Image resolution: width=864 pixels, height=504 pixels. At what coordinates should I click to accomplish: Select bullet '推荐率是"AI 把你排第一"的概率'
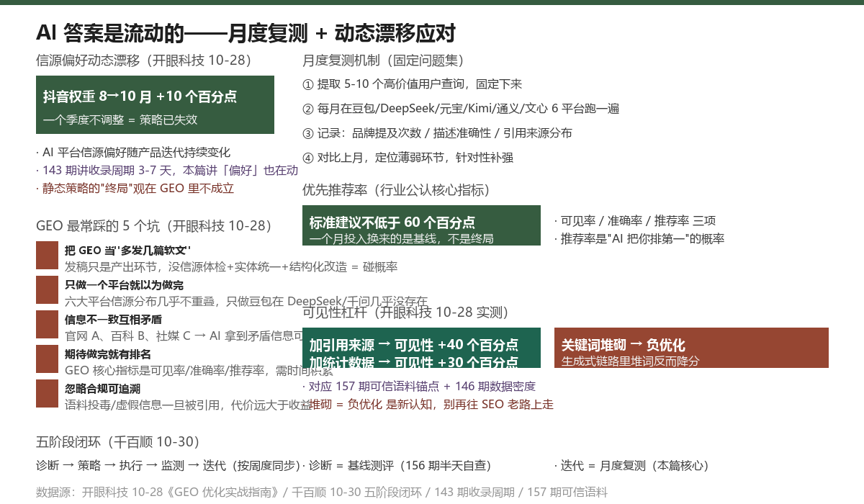[x=639, y=238]
